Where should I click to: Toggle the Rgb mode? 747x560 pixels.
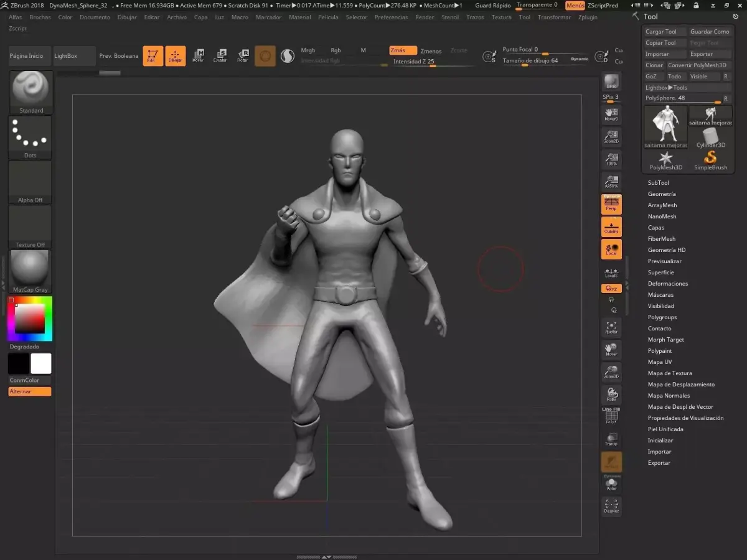tap(336, 50)
